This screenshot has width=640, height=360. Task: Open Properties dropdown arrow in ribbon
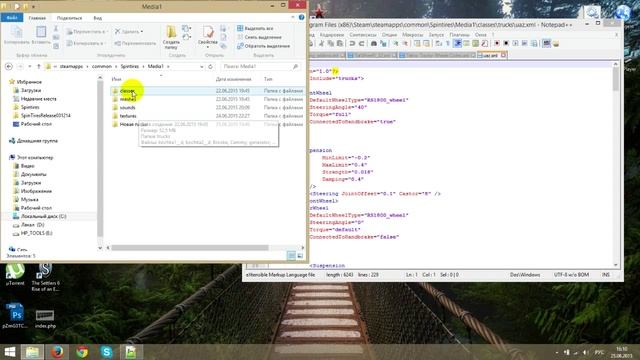(x=208, y=47)
